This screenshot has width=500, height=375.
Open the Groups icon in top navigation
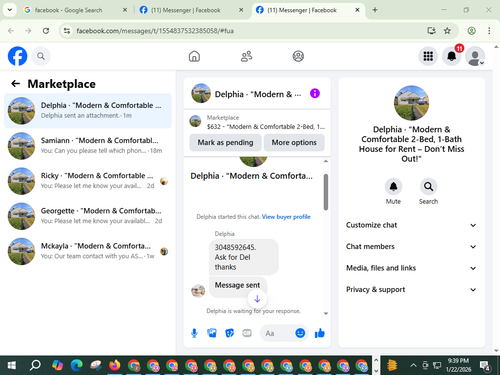(x=298, y=56)
